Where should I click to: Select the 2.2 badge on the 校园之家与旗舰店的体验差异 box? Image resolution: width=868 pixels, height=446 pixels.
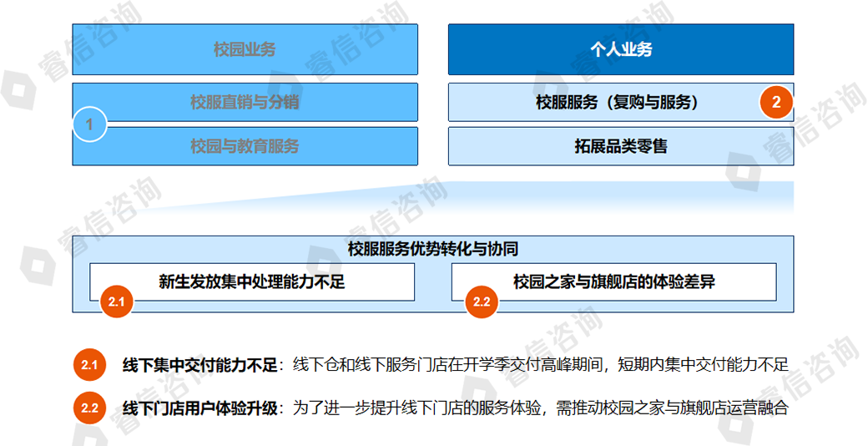coord(481,302)
